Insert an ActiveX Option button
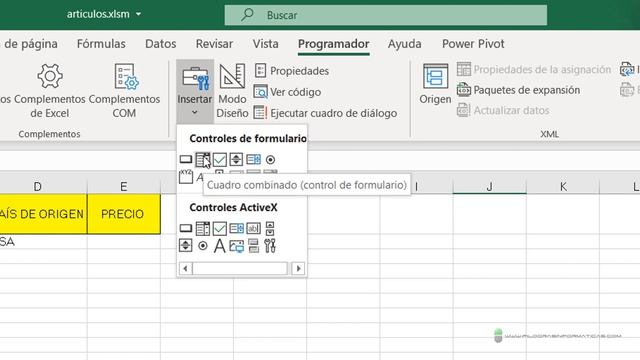This screenshot has width=640, height=360. (x=202, y=246)
